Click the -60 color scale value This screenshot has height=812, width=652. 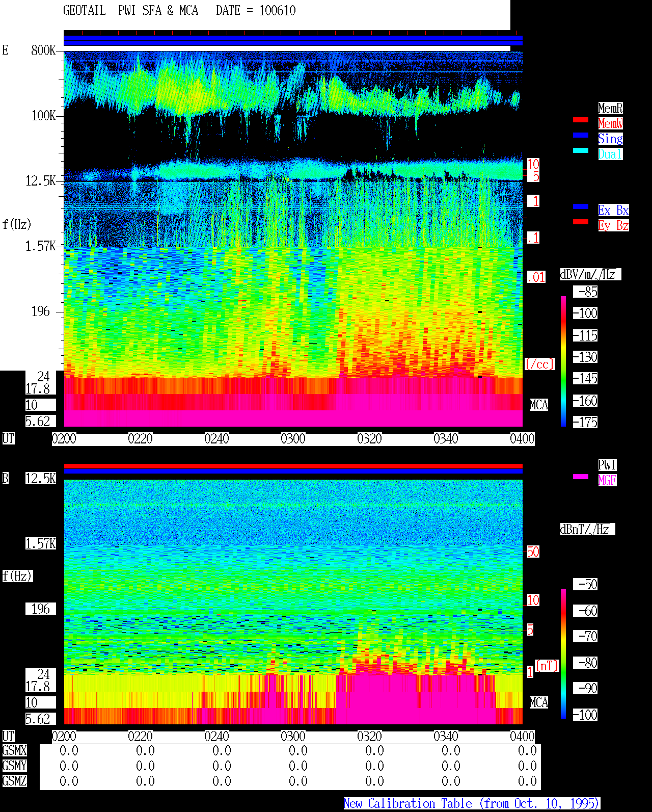586,611
